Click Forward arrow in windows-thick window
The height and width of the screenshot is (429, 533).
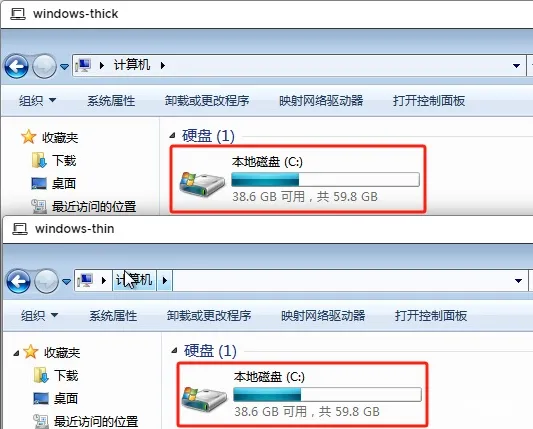tap(44, 66)
